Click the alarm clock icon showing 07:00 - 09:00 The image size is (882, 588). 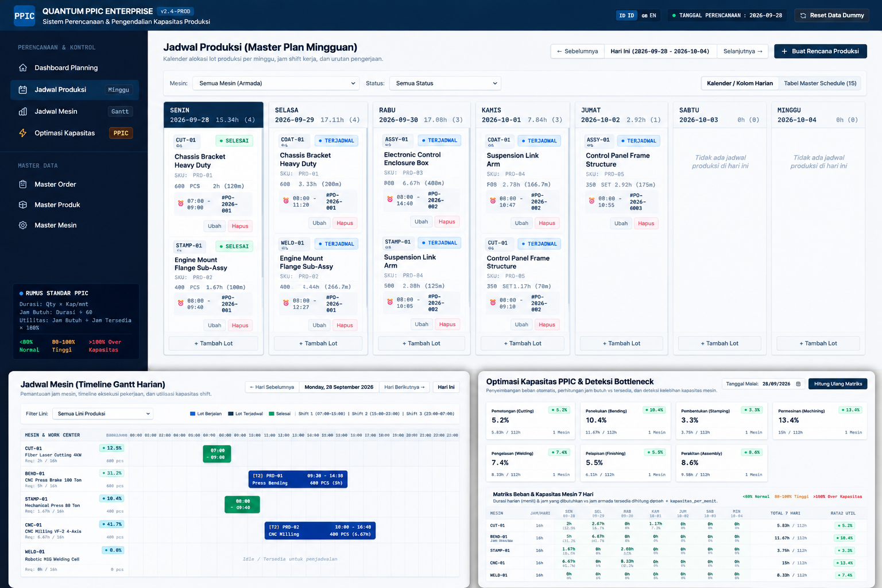[x=180, y=204]
